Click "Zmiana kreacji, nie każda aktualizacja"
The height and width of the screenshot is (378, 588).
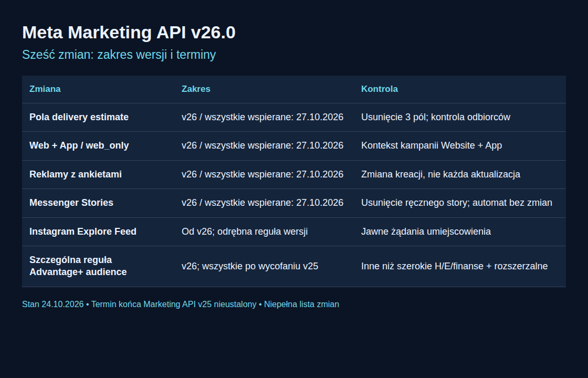pos(440,174)
